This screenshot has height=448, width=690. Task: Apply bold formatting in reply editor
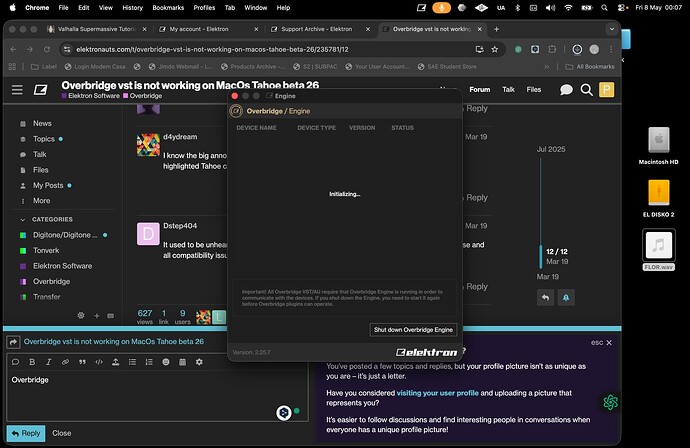coord(32,362)
